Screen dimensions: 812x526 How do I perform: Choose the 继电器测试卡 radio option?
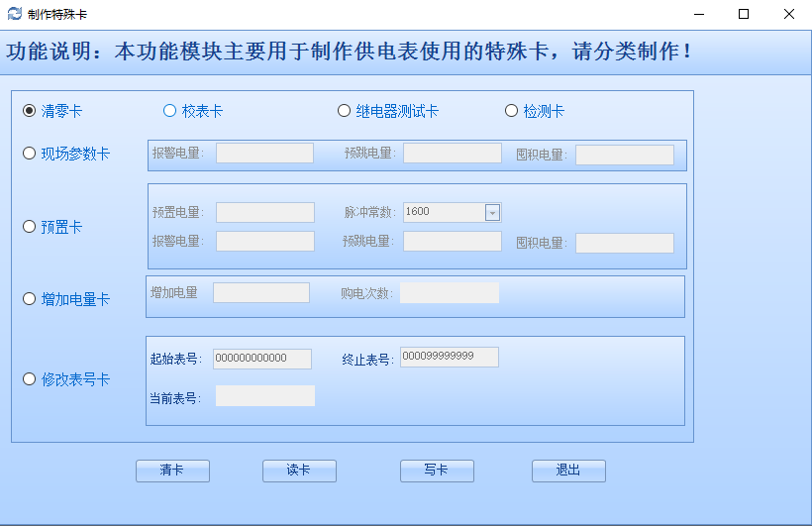[344, 111]
